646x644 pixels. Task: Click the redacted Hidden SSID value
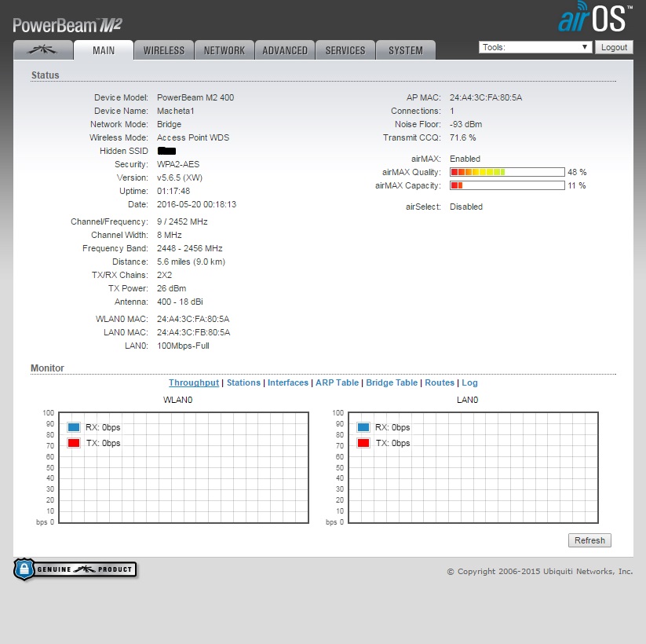click(x=167, y=151)
